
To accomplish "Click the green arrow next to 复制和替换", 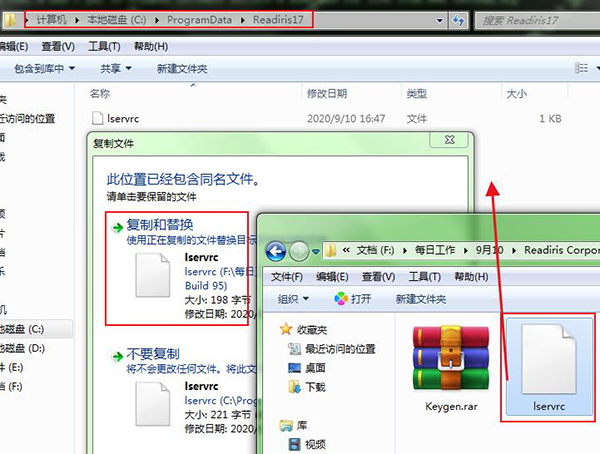I will pyautogui.click(x=117, y=228).
